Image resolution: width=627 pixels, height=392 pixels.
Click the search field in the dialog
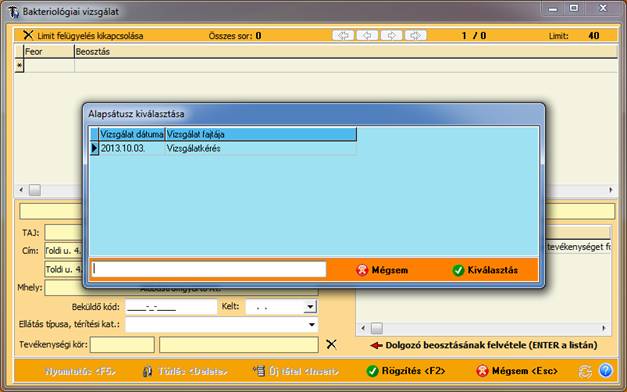pyautogui.click(x=209, y=269)
